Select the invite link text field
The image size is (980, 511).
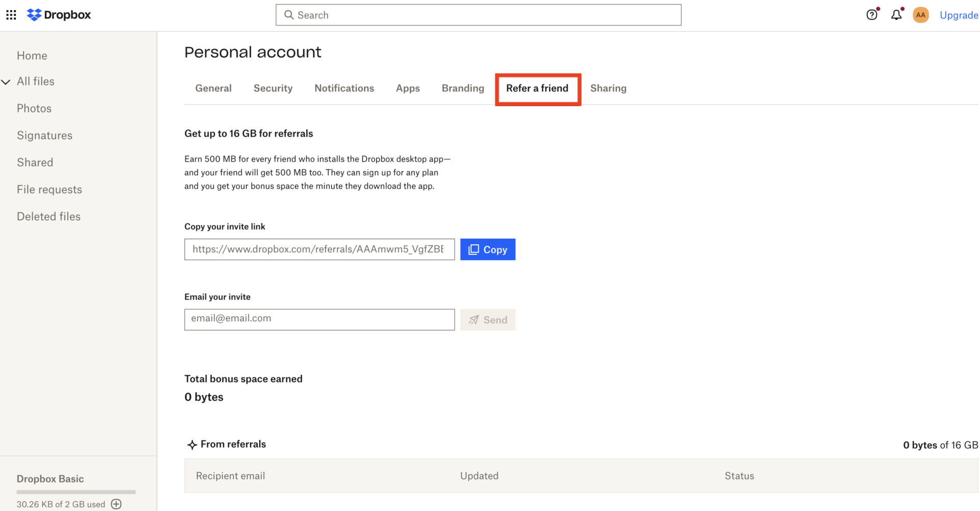point(319,249)
